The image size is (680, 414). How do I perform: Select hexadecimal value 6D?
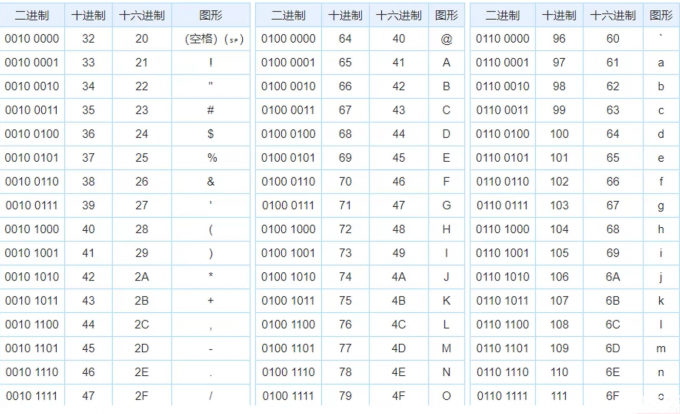tap(613, 348)
